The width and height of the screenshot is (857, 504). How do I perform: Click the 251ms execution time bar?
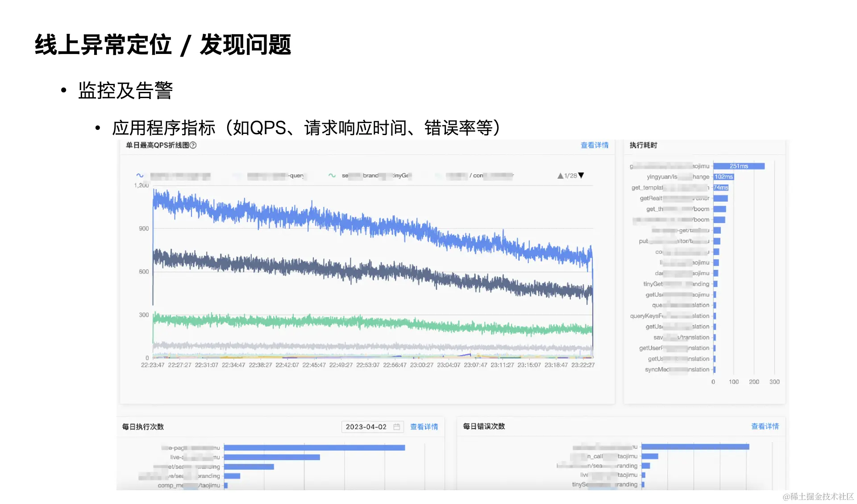click(x=739, y=166)
